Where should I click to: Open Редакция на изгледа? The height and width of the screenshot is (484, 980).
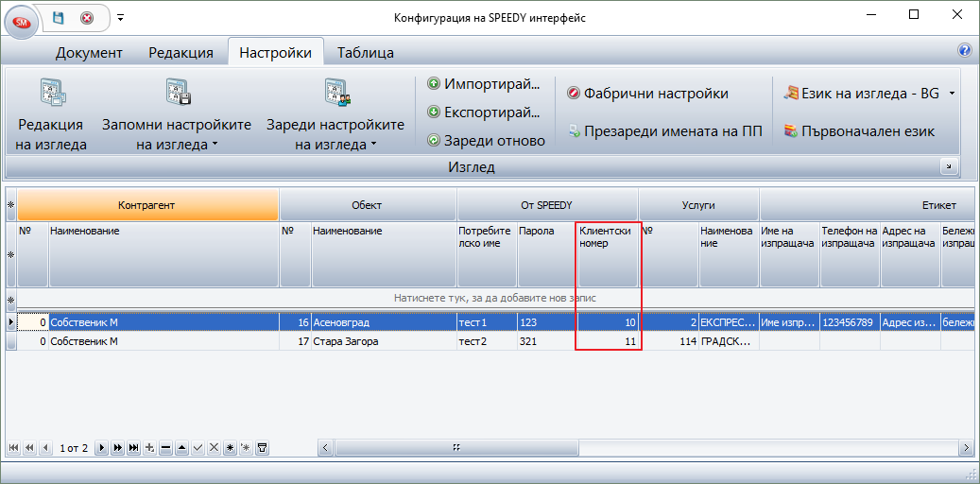pos(53,113)
